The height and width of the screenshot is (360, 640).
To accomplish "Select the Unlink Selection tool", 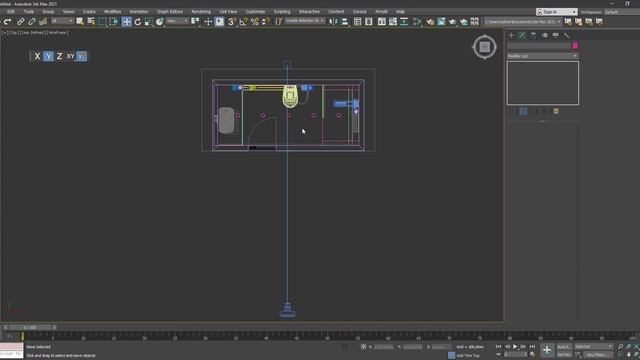I will tap(32, 22).
